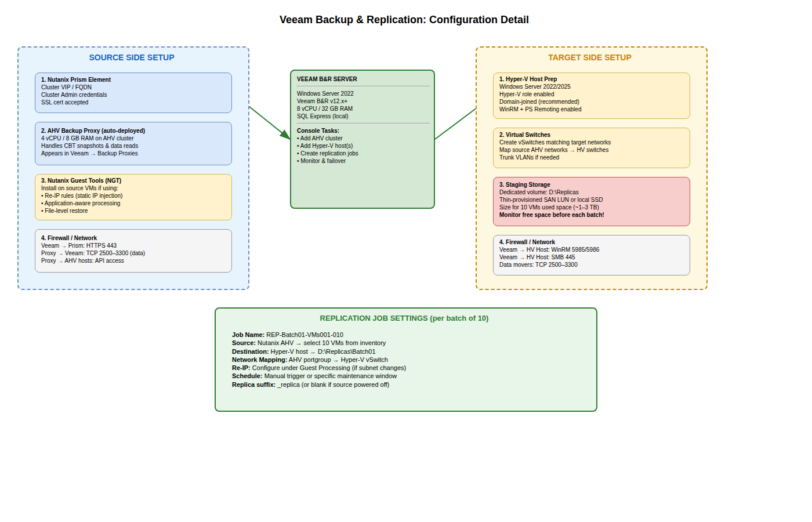
Task: Click source side '4. Firewall / Network' title
Action: point(69,238)
